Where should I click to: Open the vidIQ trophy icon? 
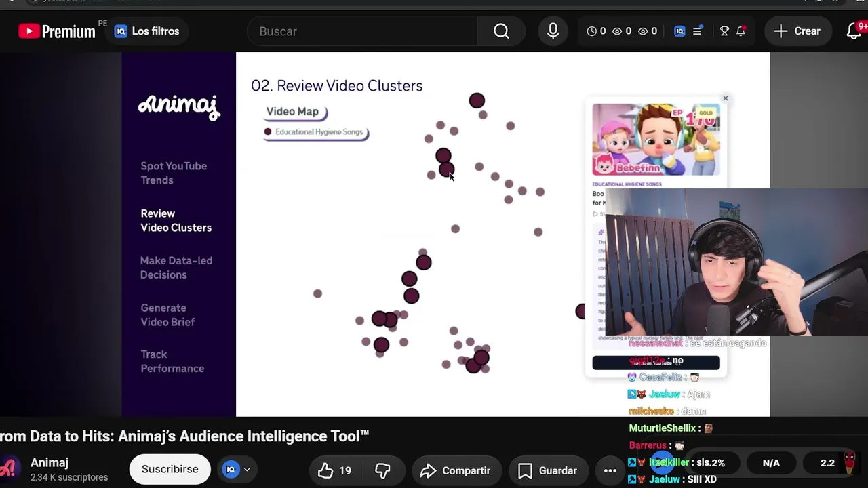coord(724,31)
